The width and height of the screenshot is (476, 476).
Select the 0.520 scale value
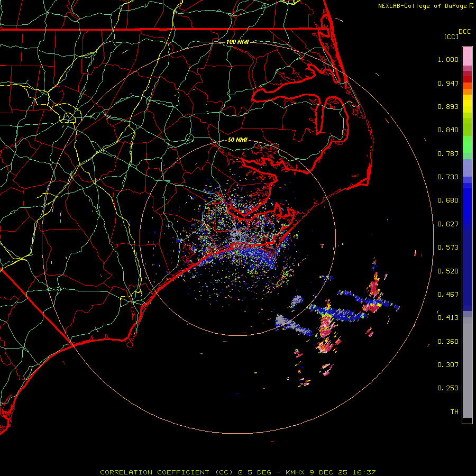tap(448, 271)
